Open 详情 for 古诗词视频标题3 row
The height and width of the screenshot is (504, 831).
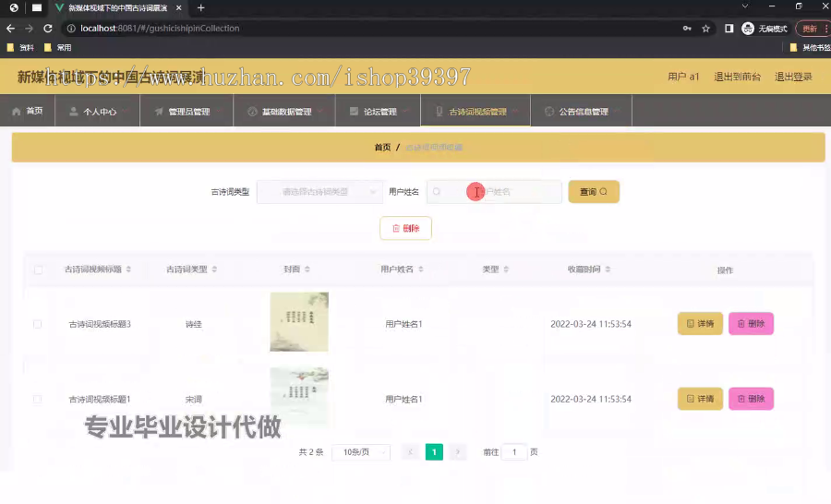pyautogui.click(x=700, y=324)
